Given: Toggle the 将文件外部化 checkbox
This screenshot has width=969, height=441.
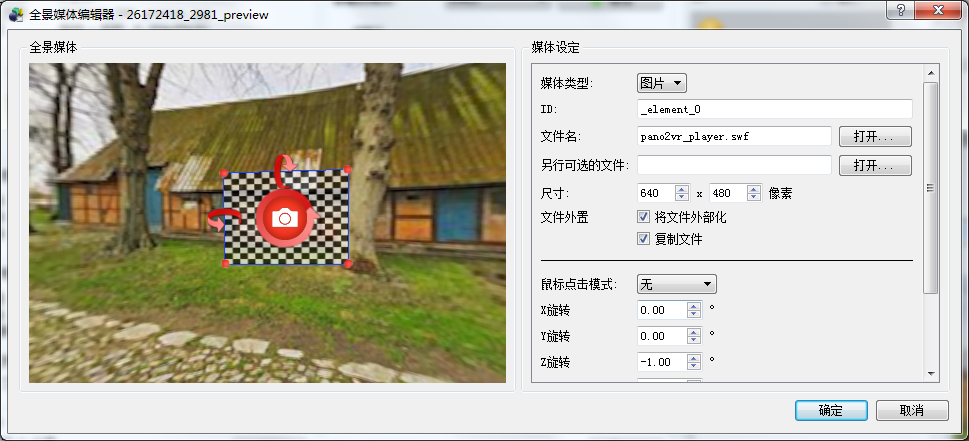Looking at the screenshot, I should pyautogui.click(x=644, y=217).
